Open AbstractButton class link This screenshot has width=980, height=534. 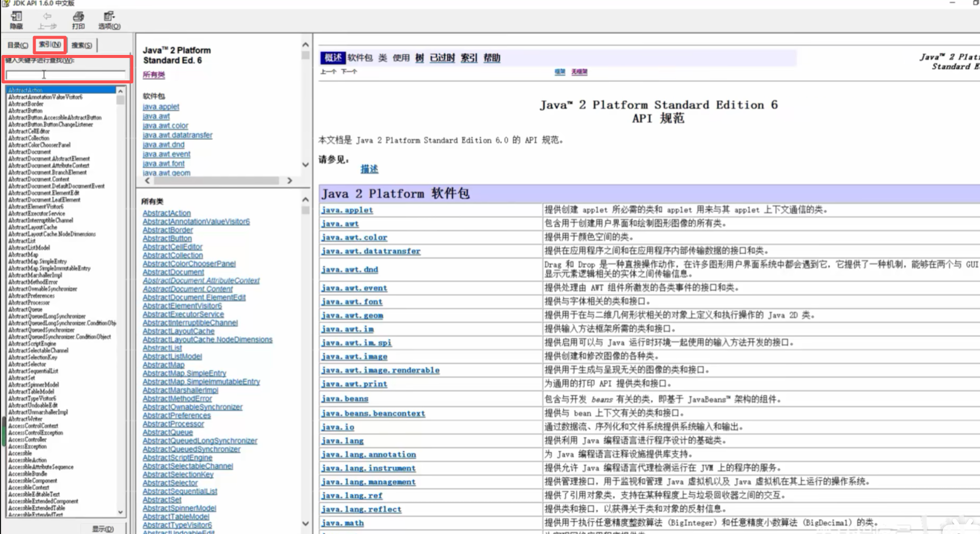coord(167,239)
